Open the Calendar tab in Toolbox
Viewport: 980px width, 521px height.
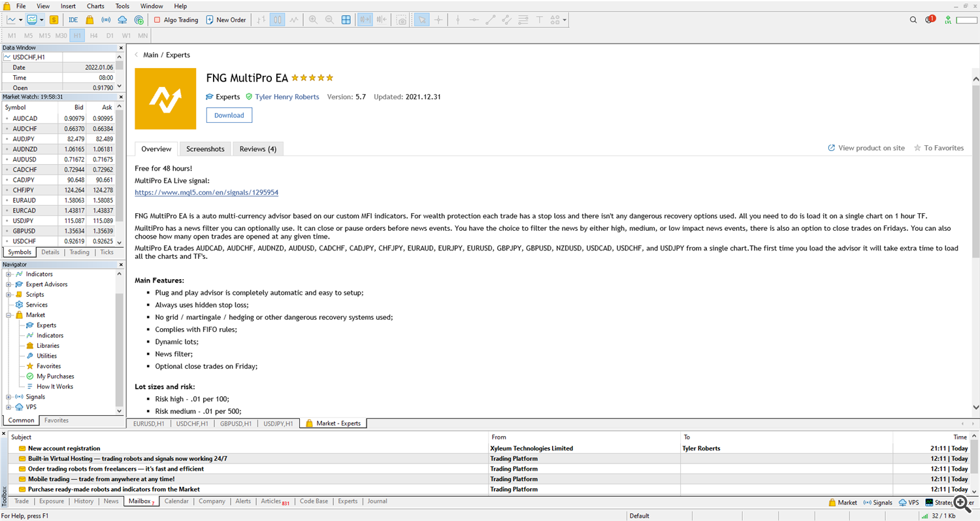176,501
